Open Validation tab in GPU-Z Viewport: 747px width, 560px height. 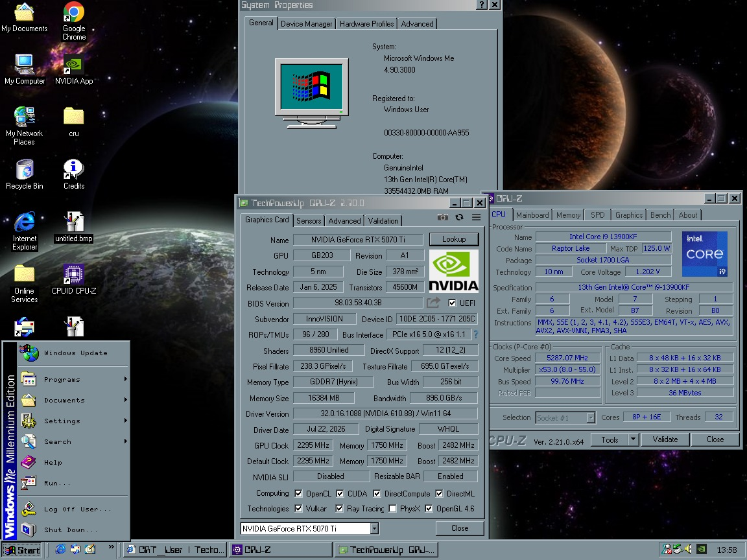[383, 220]
